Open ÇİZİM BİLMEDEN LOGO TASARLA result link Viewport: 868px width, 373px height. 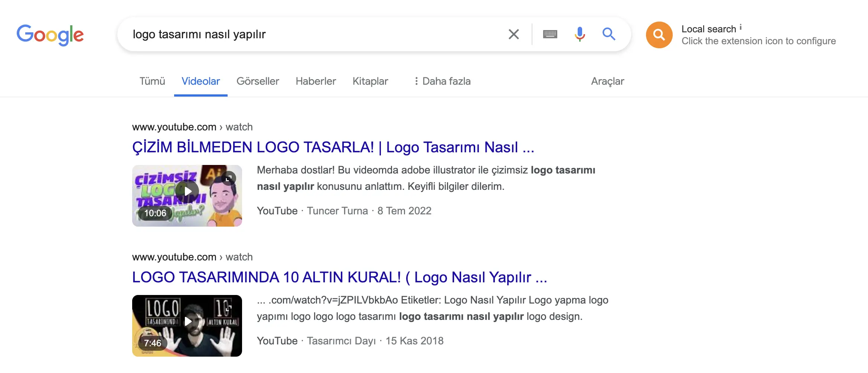click(x=333, y=147)
